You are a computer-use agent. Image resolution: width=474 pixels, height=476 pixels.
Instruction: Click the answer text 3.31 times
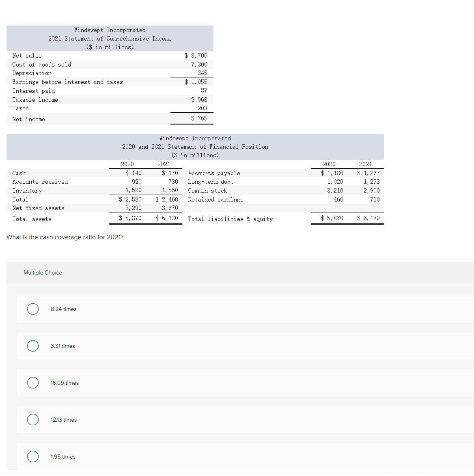pyautogui.click(x=62, y=346)
